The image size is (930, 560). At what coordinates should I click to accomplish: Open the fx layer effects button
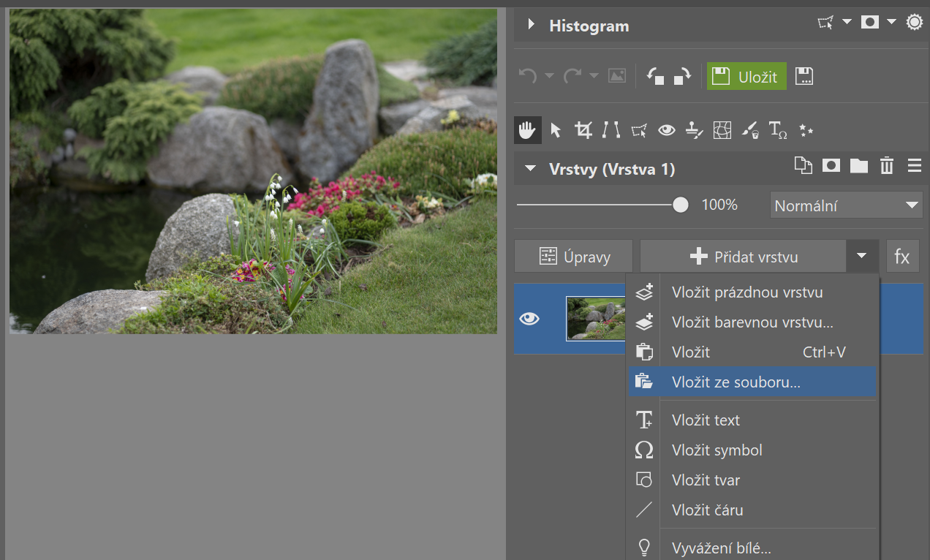(902, 257)
